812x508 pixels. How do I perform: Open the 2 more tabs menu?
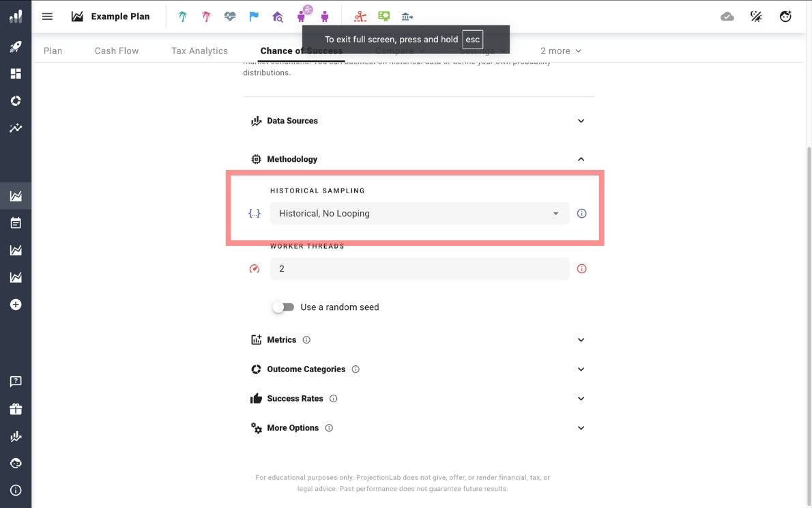[560, 51]
